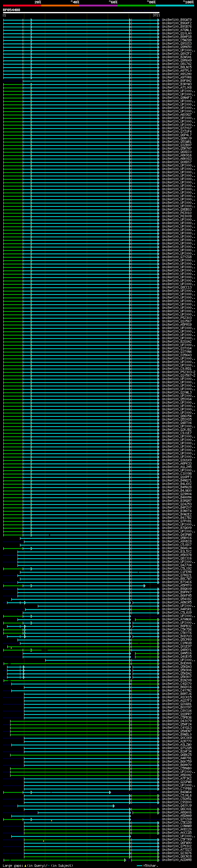This screenshot has height=868, width=197.
Task: Select the UniRef100_B4DWG4 label
Action: (177, 792)
